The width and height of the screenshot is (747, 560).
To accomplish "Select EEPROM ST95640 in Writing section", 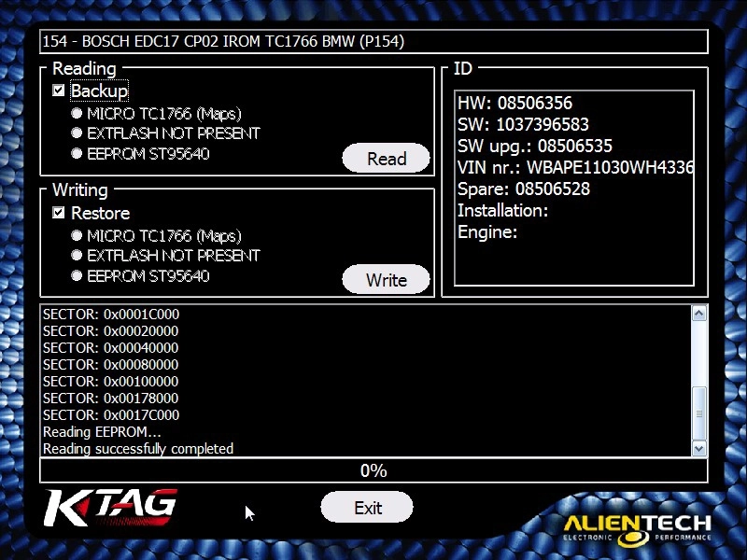I will point(77,275).
